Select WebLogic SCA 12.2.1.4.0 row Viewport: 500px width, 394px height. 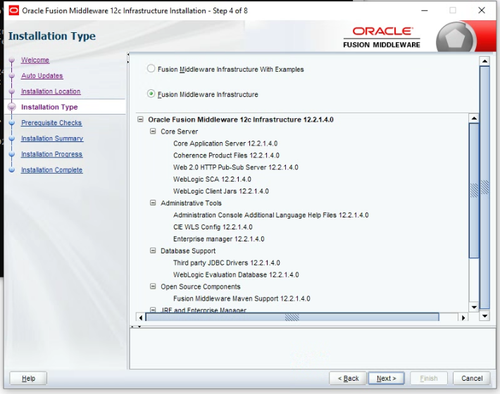(212, 179)
